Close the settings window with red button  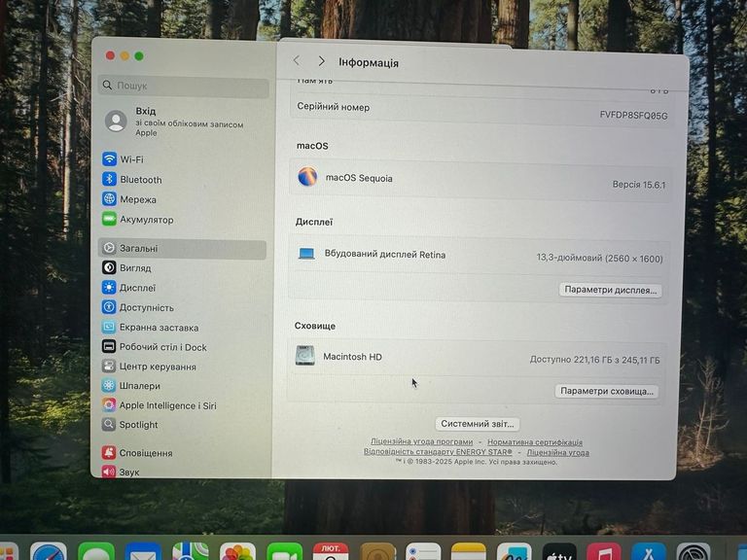[x=110, y=55]
